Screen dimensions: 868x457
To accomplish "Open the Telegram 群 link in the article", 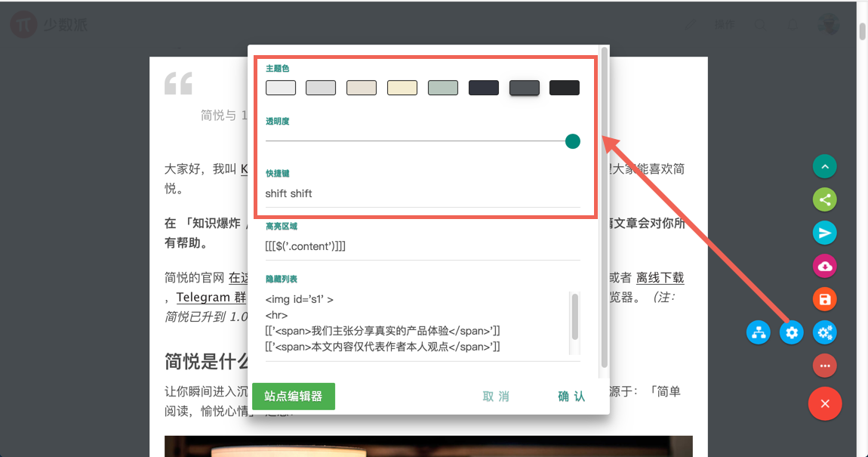I will 211,298.
